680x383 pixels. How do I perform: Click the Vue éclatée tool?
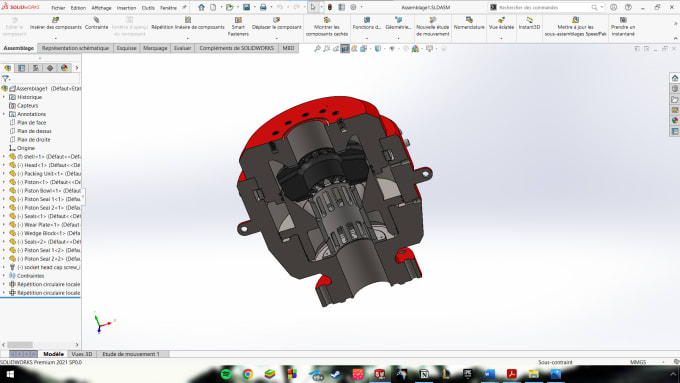point(501,23)
